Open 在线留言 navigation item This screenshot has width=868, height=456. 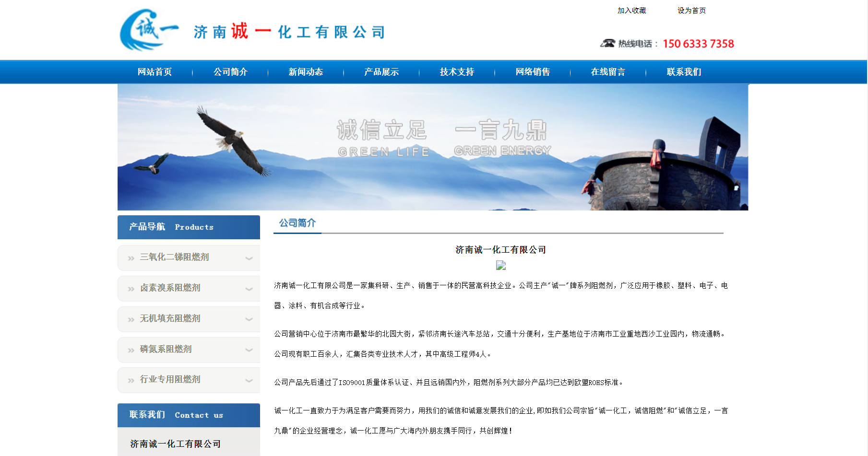tap(608, 72)
